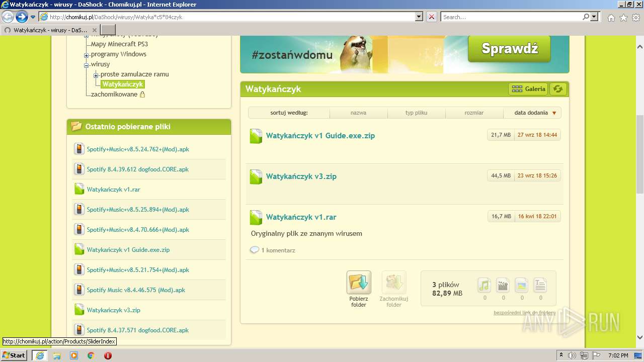The image size is (644, 362).
Task: Click the comment bubble icon
Action: [x=255, y=250]
